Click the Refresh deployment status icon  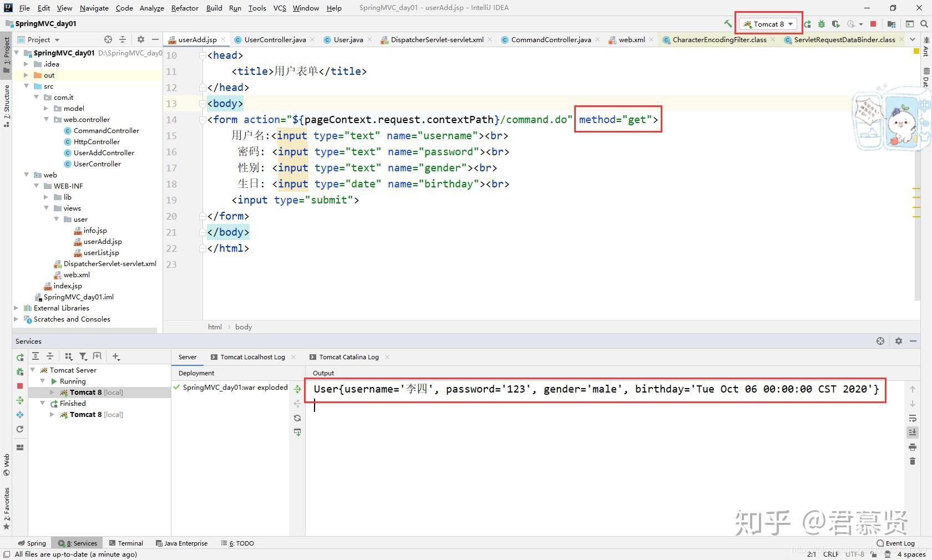(x=297, y=418)
